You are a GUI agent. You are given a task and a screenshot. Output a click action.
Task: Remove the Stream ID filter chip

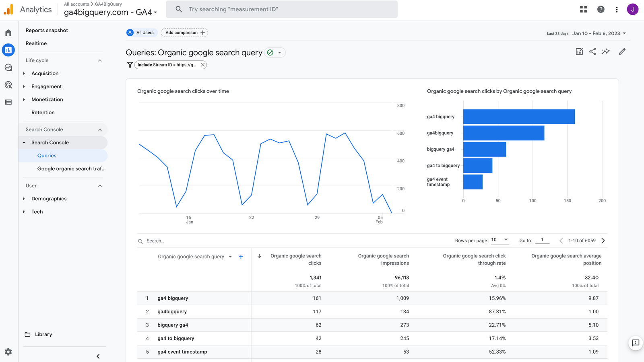[203, 64]
